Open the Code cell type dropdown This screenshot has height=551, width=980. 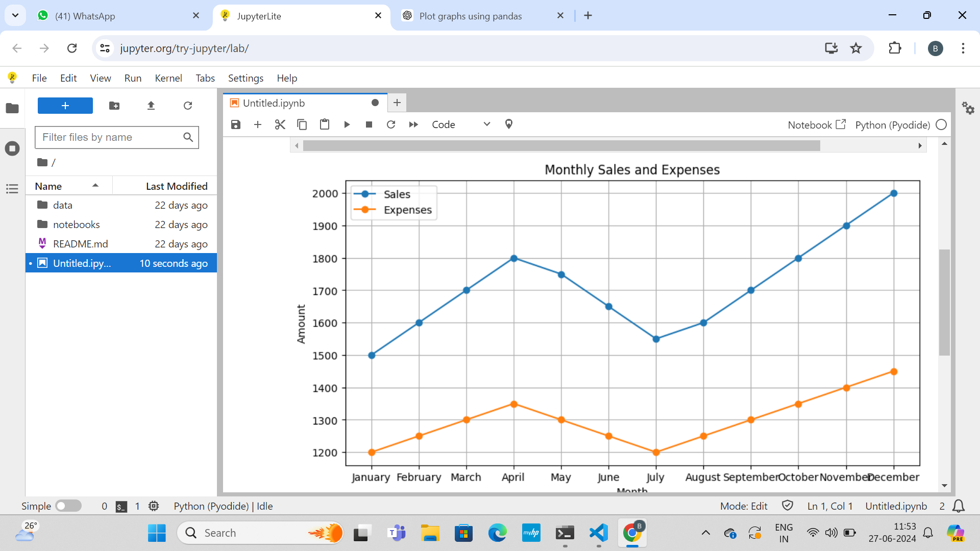[x=460, y=124]
